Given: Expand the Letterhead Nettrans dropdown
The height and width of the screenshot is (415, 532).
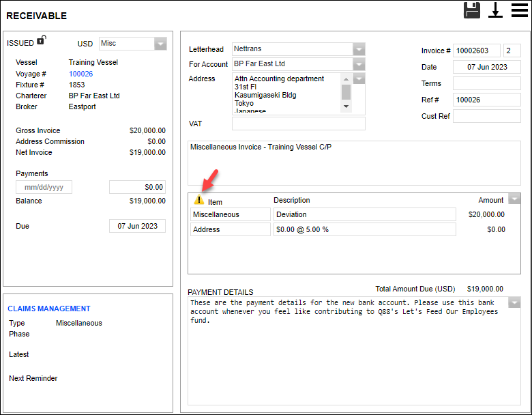Looking at the screenshot, I should pyautogui.click(x=359, y=49).
